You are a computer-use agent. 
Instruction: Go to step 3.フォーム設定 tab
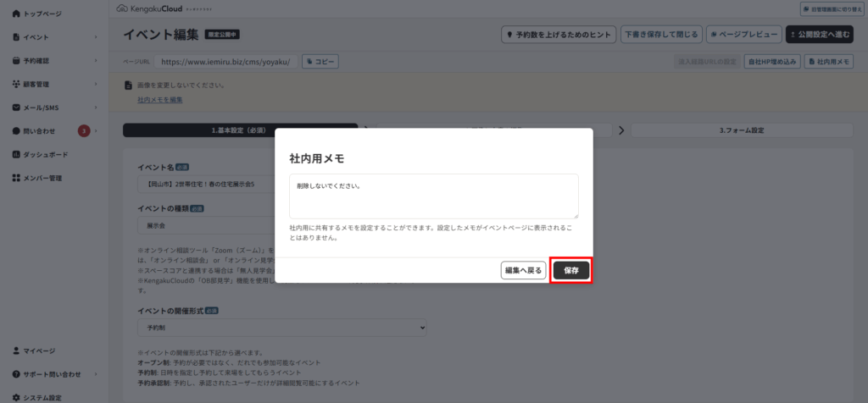pyautogui.click(x=742, y=130)
